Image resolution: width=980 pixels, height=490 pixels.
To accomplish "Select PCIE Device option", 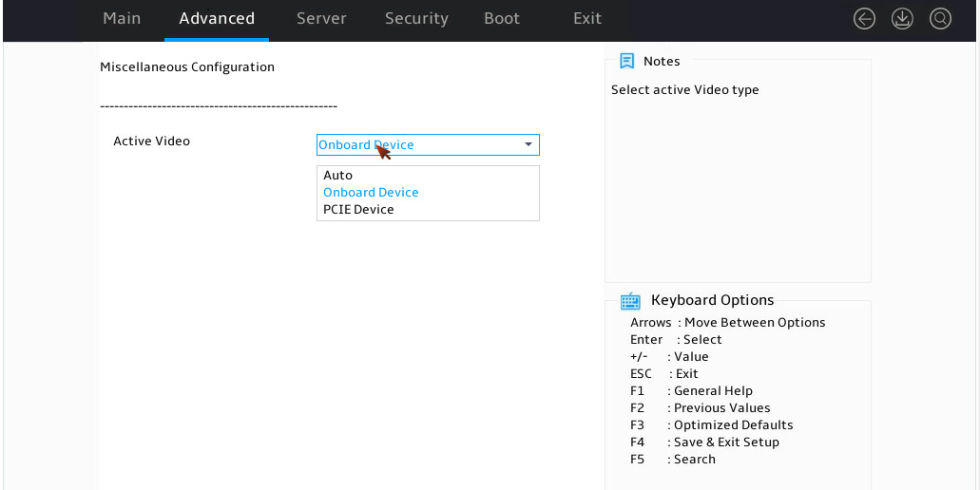I will click(358, 210).
